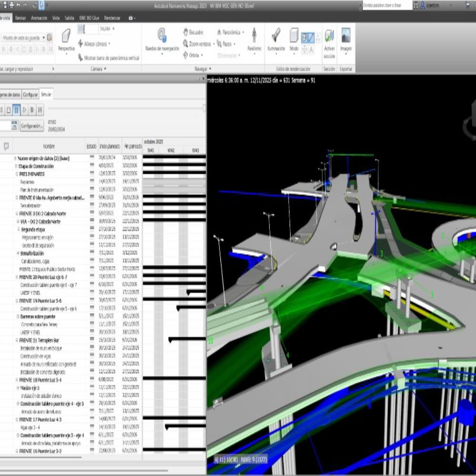Open the BIM 360 Glue tab
Viewport: 476px width, 476px height.
[89, 18]
